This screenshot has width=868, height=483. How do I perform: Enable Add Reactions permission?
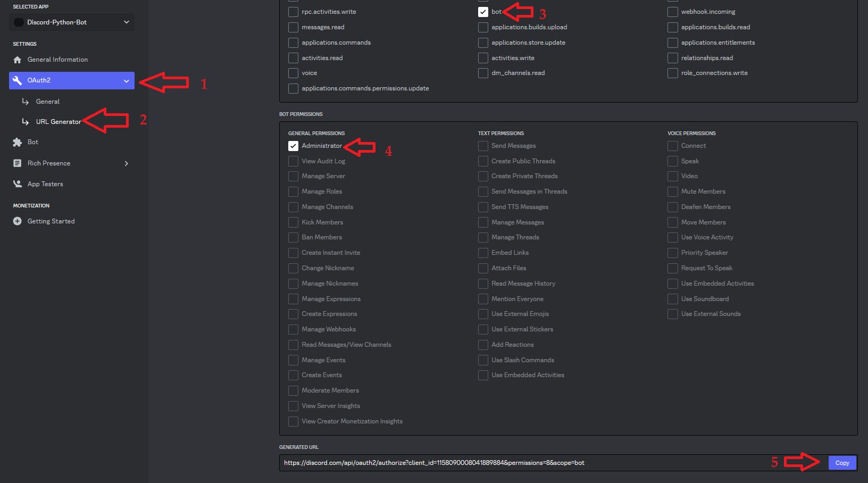pos(483,345)
